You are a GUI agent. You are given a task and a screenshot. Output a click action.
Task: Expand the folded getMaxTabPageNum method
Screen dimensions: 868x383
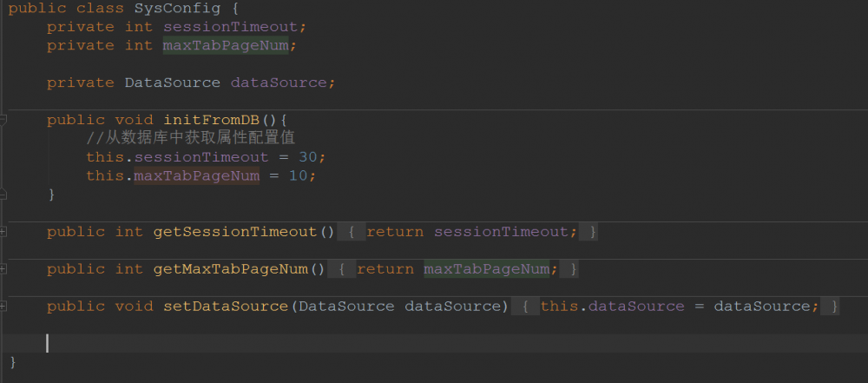3,269
